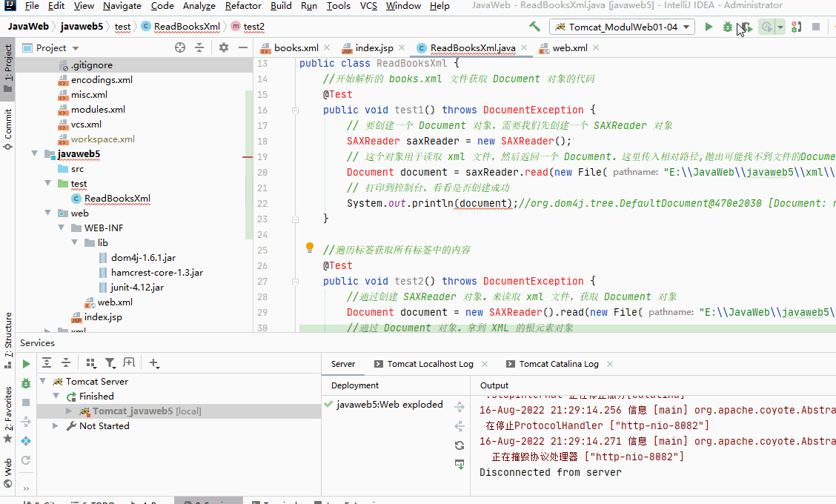Open Project panel settings gear

[223, 47]
